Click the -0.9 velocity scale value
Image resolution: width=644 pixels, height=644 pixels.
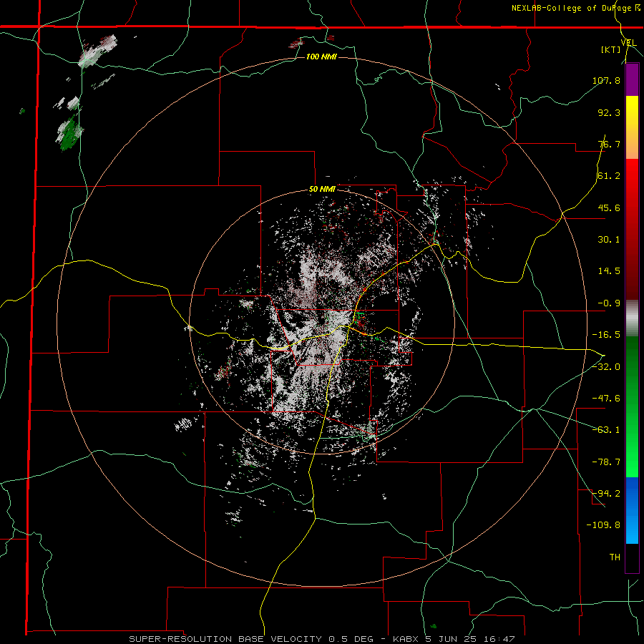coord(609,303)
